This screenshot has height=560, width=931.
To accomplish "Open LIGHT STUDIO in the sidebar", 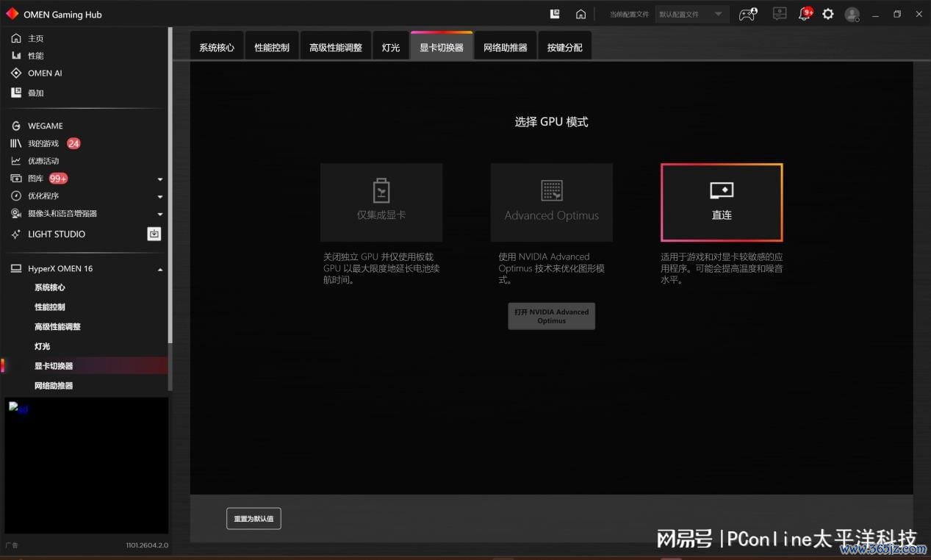I will (57, 234).
